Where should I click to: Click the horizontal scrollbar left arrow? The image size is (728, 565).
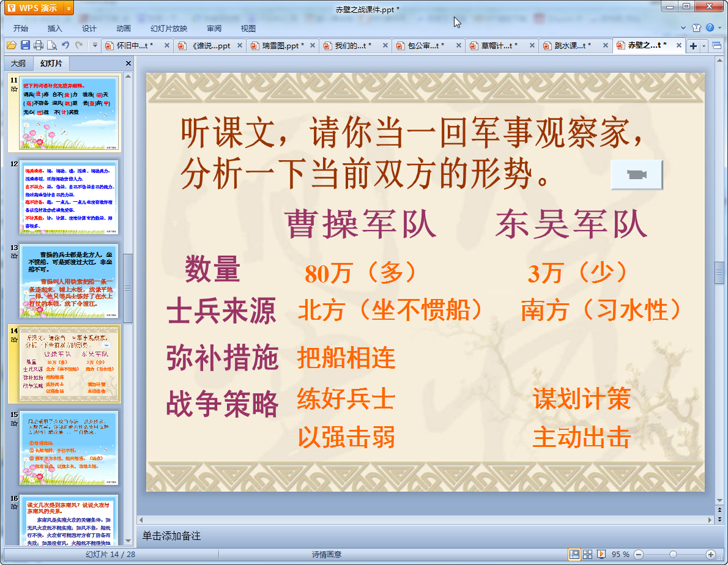coord(141,520)
